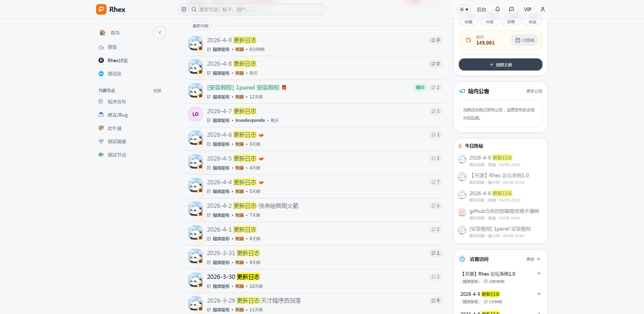The height and width of the screenshot is (314, 644).
Task: Click the 创建主题 button
Action: [x=500, y=64]
